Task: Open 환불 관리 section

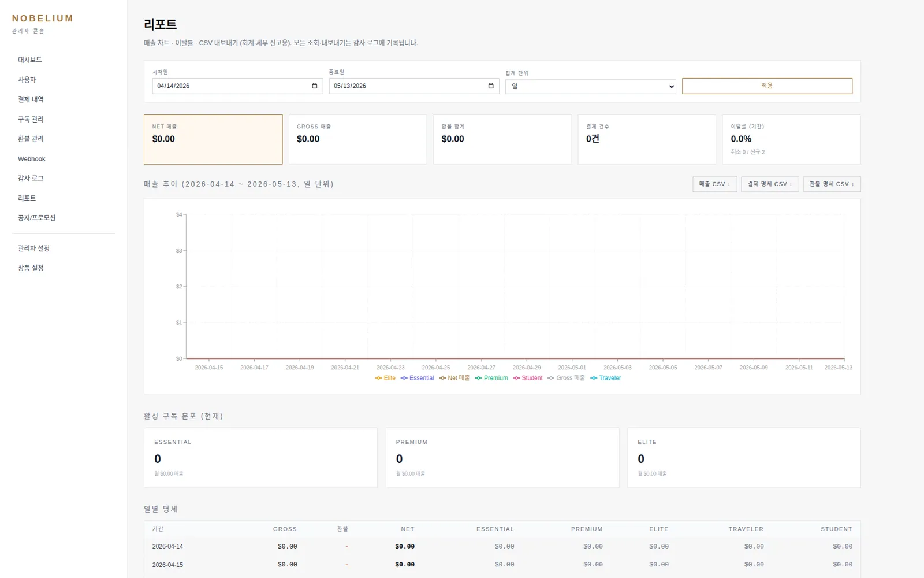Action: click(31, 139)
